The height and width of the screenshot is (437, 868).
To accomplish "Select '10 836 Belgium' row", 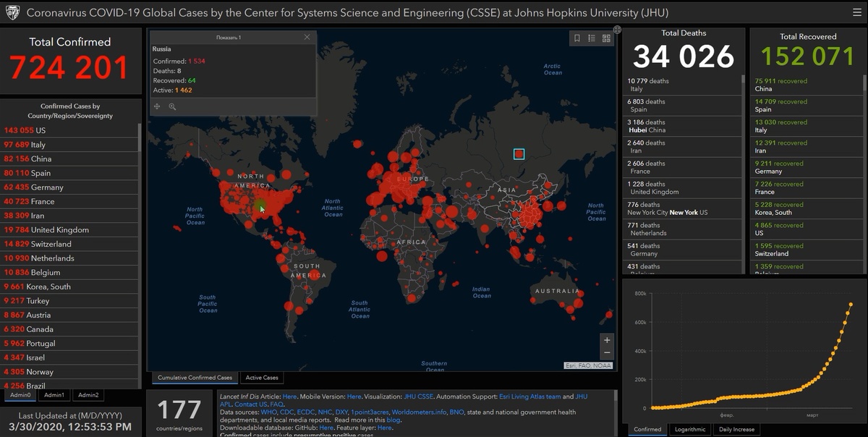I will point(69,273).
